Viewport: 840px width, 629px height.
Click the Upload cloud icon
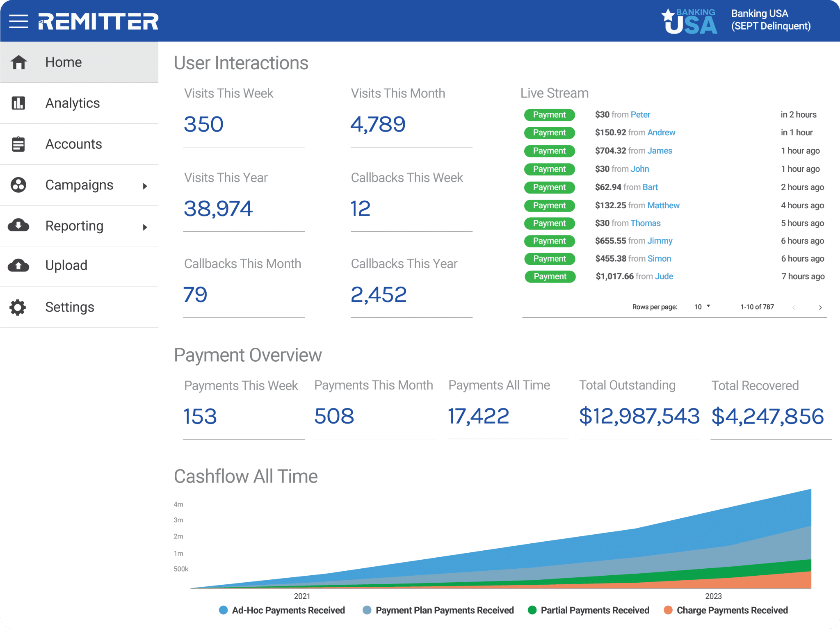click(x=18, y=265)
